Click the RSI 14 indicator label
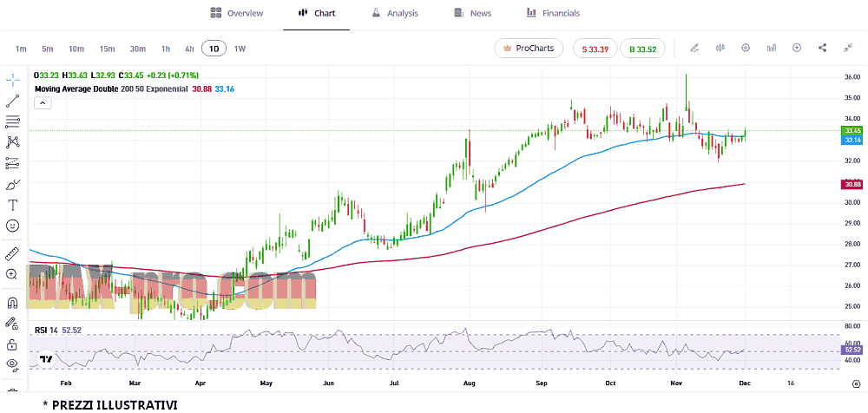Viewport: 868px width, 413px height. coord(46,330)
